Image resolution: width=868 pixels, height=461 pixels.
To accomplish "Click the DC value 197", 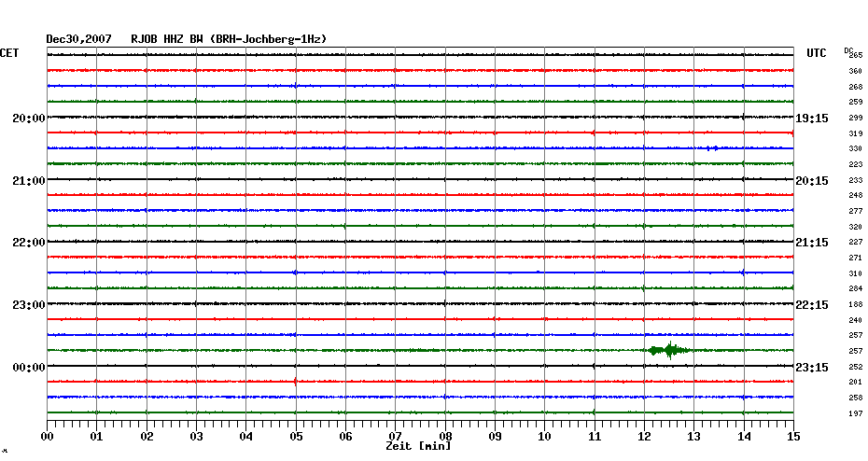I will pyautogui.click(x=856, y=413).
